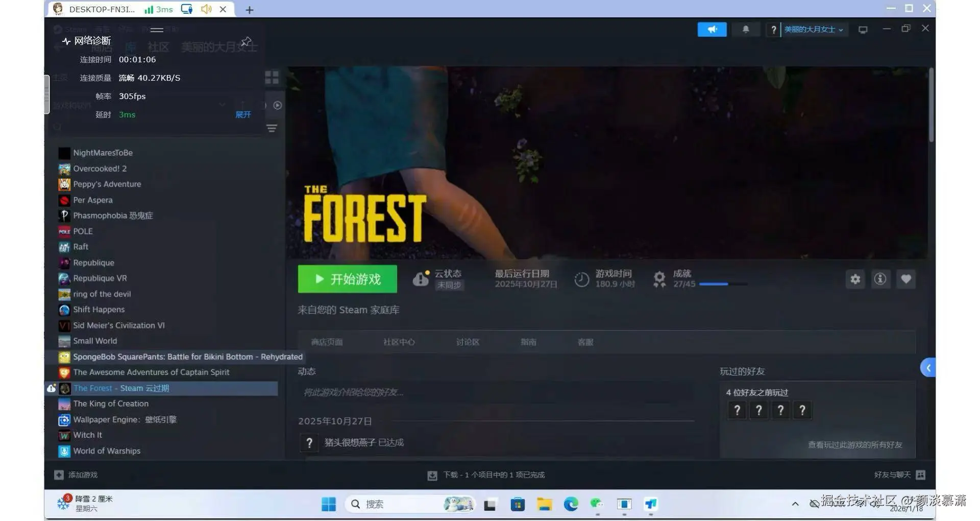Expand network details via 展开 link

point(243,114)
